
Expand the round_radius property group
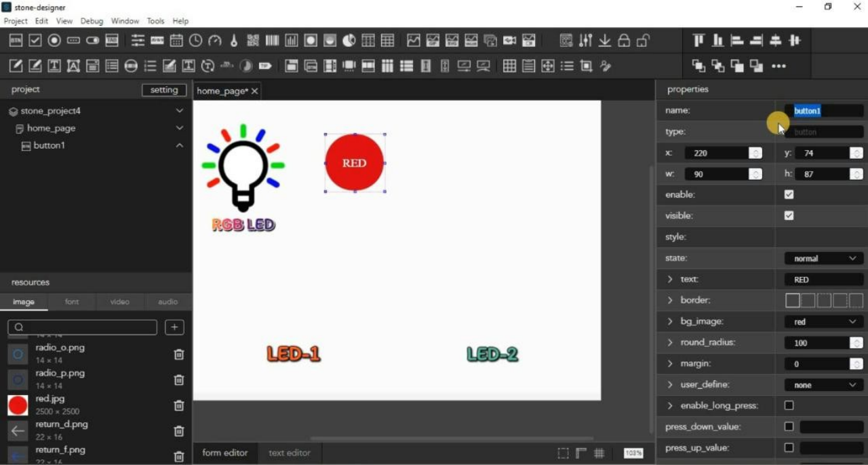pos(670,343)
